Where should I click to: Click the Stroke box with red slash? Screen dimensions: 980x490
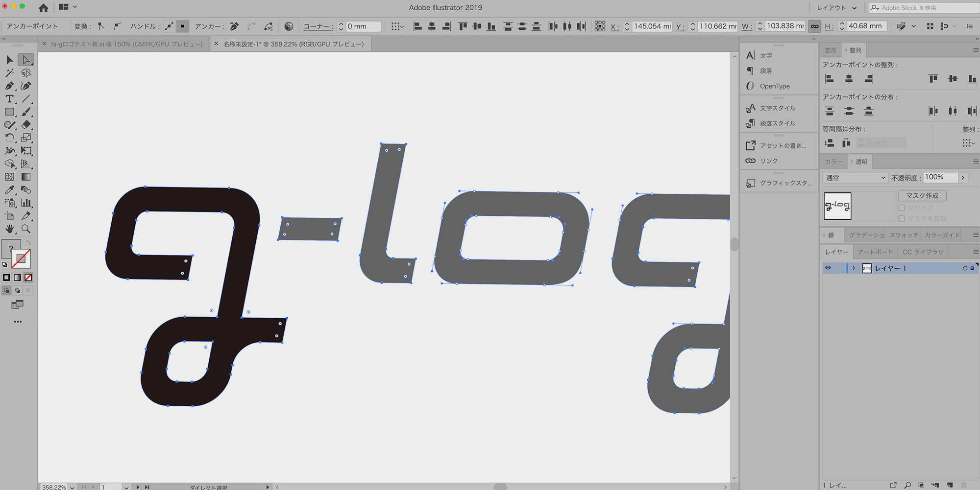(21, 259)
